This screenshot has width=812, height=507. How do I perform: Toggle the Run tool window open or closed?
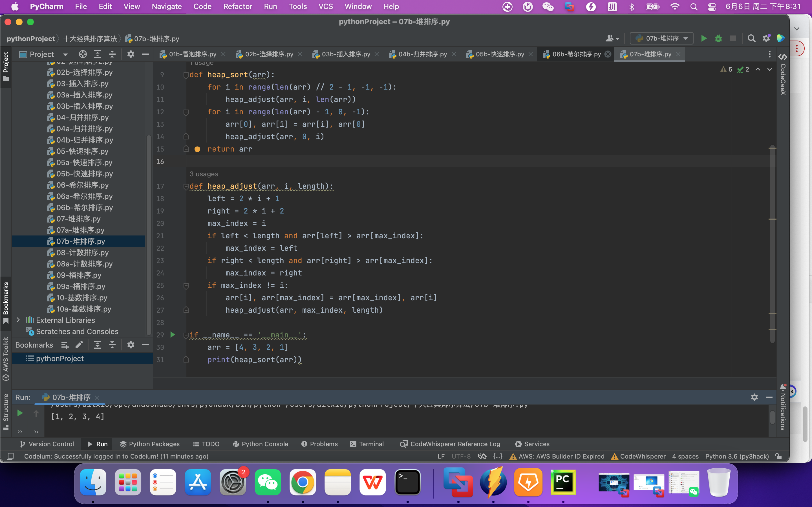coord(97,444)
